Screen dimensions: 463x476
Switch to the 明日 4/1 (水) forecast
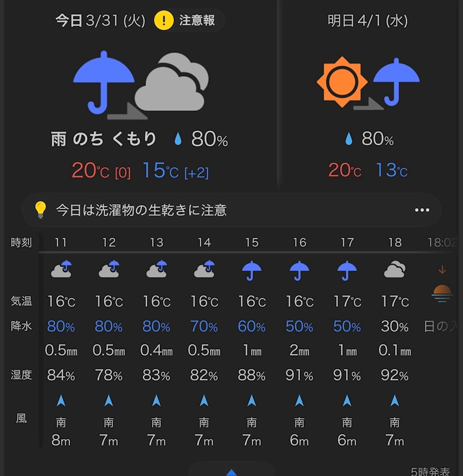coord(368,21)
